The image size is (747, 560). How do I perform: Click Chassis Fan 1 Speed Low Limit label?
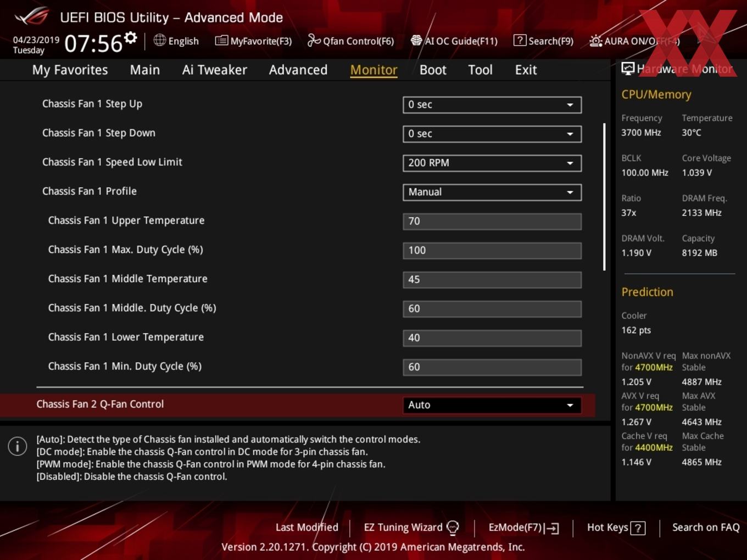[x=112, y=162]
